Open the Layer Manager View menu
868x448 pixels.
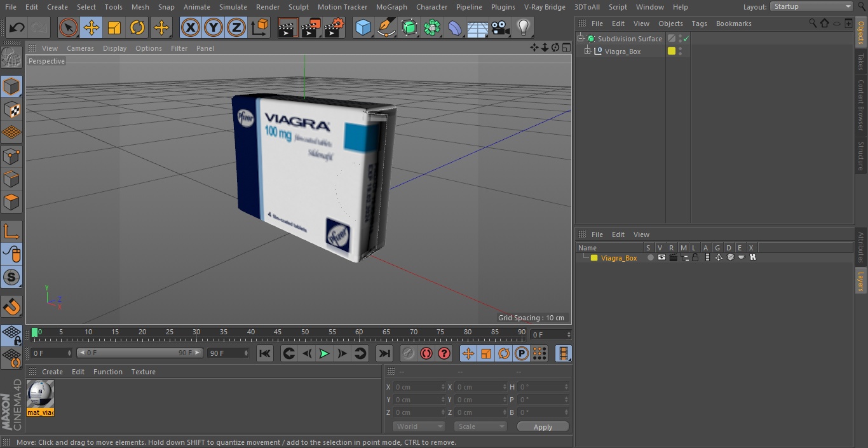click(x=641, y=234)
